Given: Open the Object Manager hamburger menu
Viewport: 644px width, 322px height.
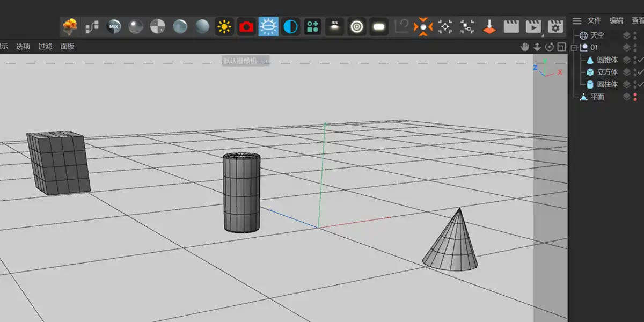Looking at the screenshot, I should pyautogui.click(x=577, y=21).
